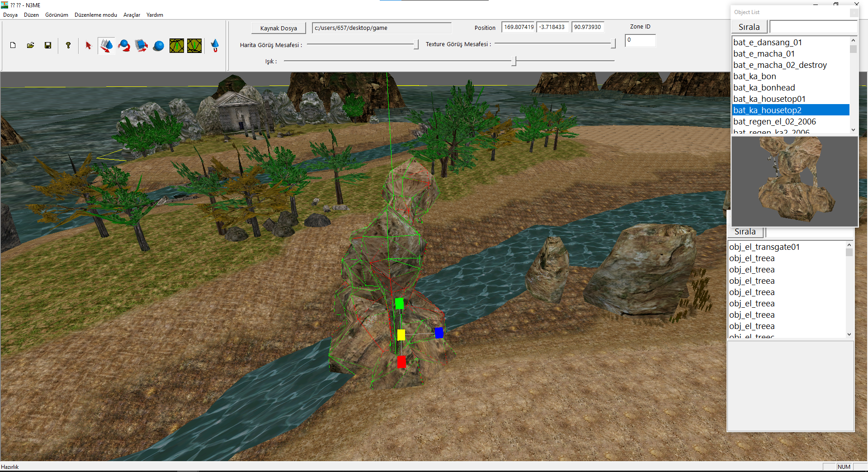This screenshot has width=868, height=472.
Task: Toggle the magnet snap cone icon
Action: coord(215,46)
